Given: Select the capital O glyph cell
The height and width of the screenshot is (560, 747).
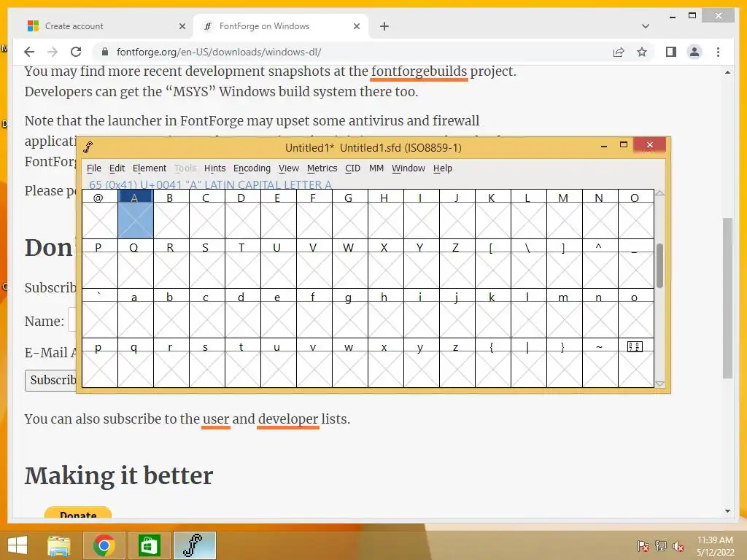Looking at the screenshot, I should point(636,214).
